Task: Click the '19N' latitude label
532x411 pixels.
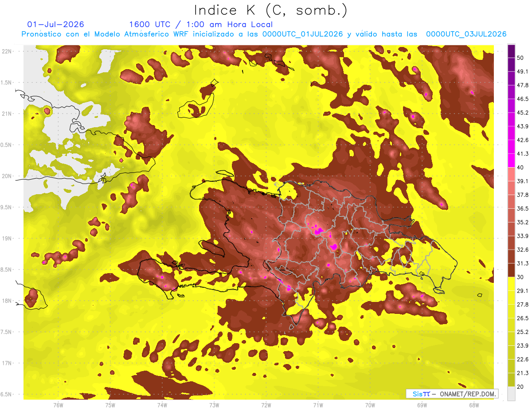Action: (x=6, y=239)
